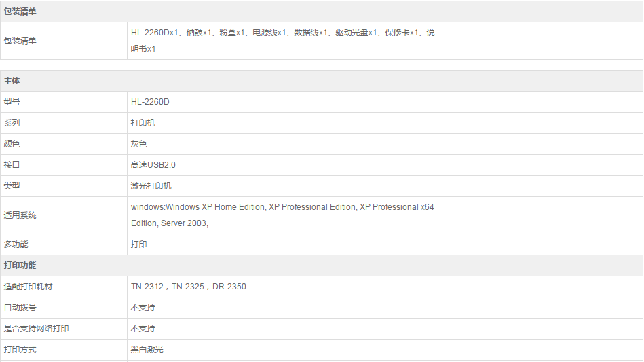
Task: Click the 适配打印耗材 label
Action: click(x=29, y=287)
